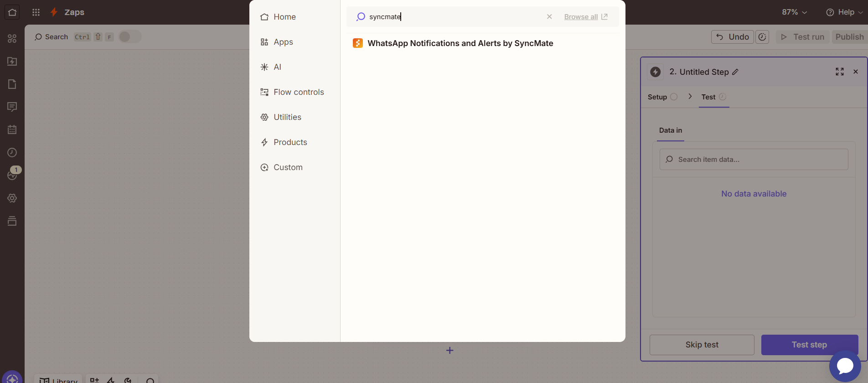
Task: Click the Skip test button
Action: [x=702, y=345]
